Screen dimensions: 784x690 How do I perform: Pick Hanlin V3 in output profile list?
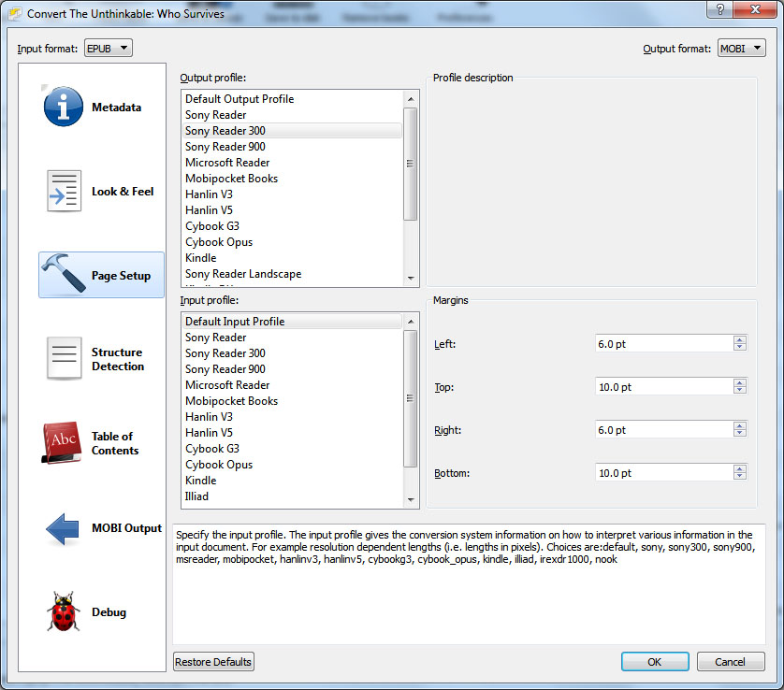(292, 194)
